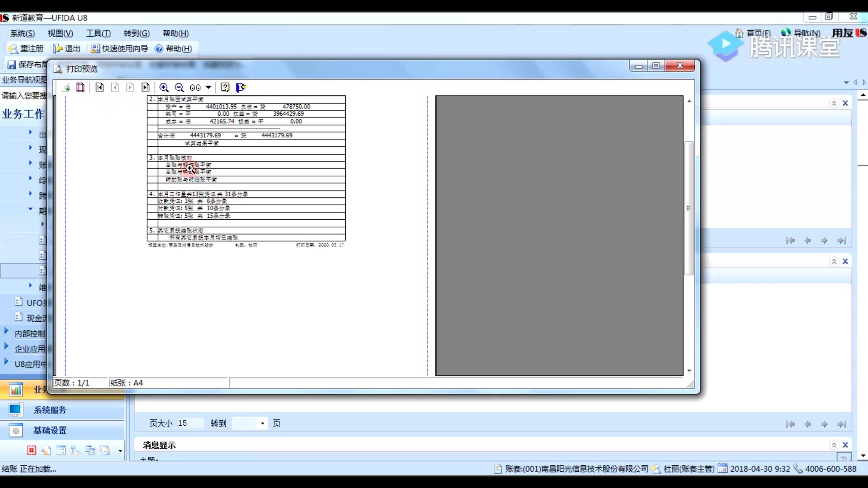Close the 打印预览 window

(x=680, y=66)
